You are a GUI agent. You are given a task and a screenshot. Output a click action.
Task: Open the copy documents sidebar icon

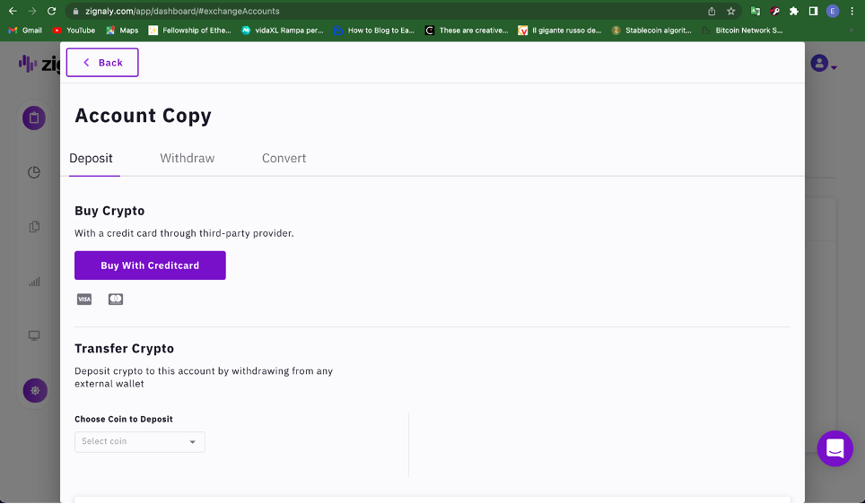point(34,227)
